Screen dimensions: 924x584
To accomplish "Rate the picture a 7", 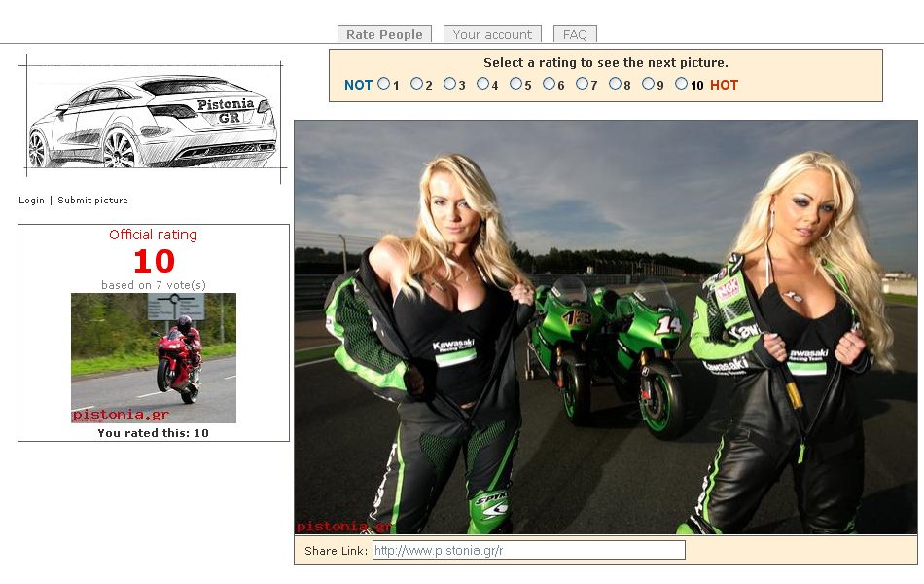I will coord(582,84).
